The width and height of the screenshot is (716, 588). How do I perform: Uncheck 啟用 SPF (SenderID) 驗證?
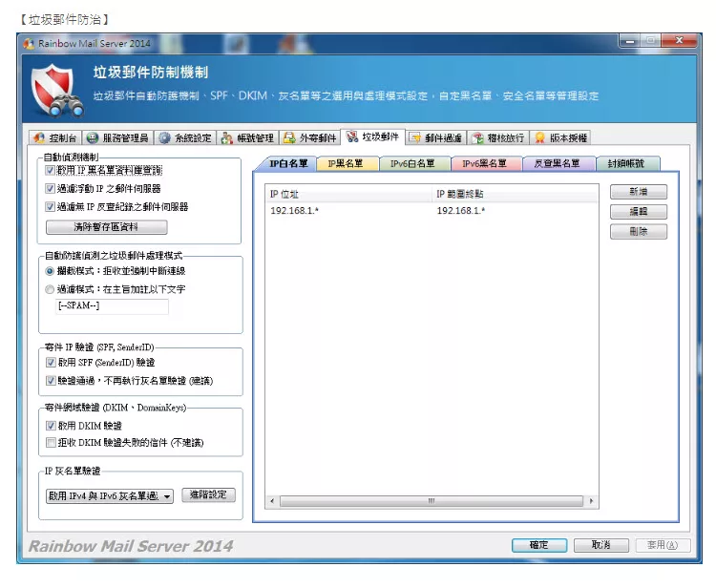point(51,363)
